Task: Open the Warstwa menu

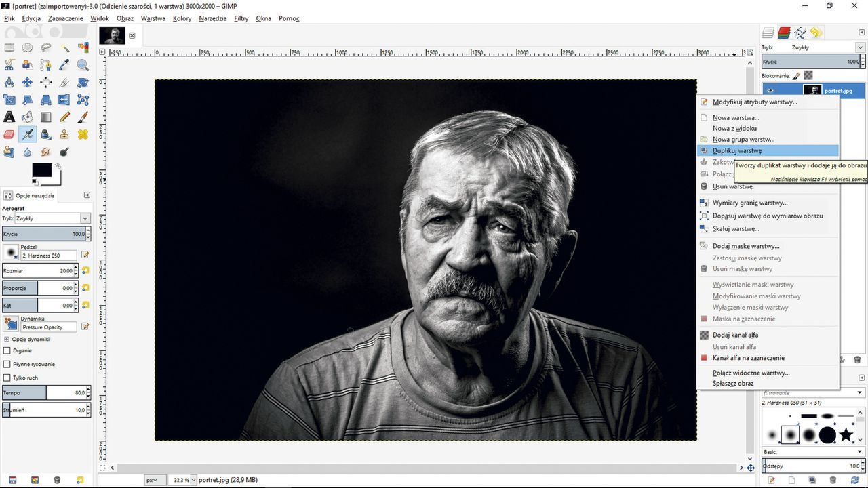Action: (153, 18)
